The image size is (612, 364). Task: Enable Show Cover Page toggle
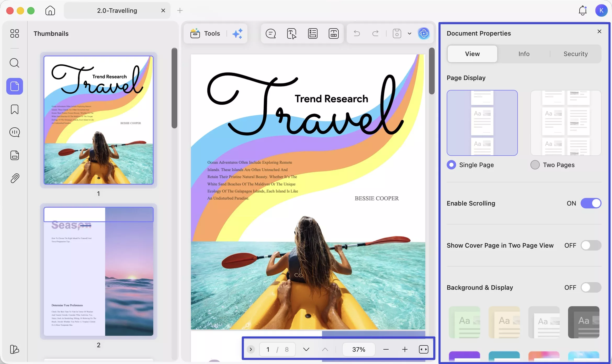click(x=591, y=245)
